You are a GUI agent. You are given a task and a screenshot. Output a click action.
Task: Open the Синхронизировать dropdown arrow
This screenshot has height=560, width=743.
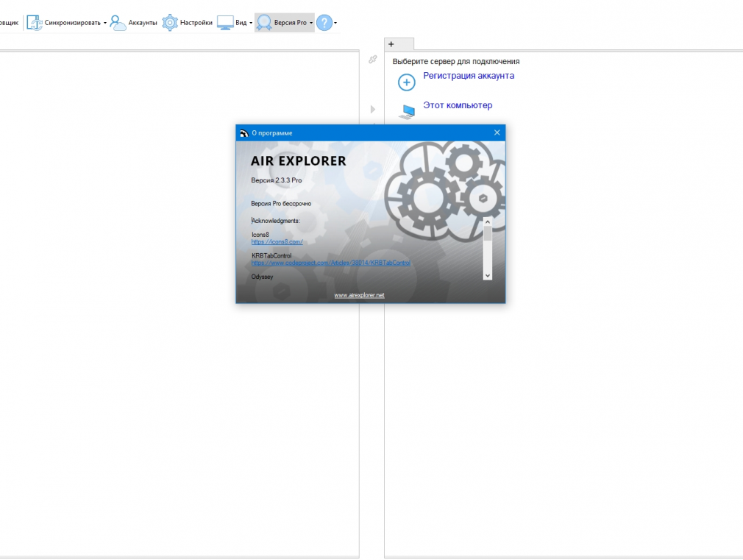[x=105, y=23]
